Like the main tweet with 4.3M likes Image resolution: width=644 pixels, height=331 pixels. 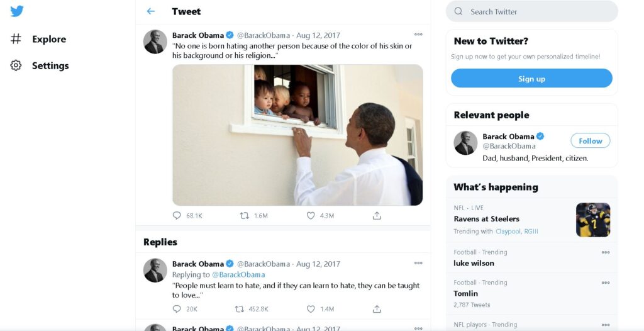point(311,216)
